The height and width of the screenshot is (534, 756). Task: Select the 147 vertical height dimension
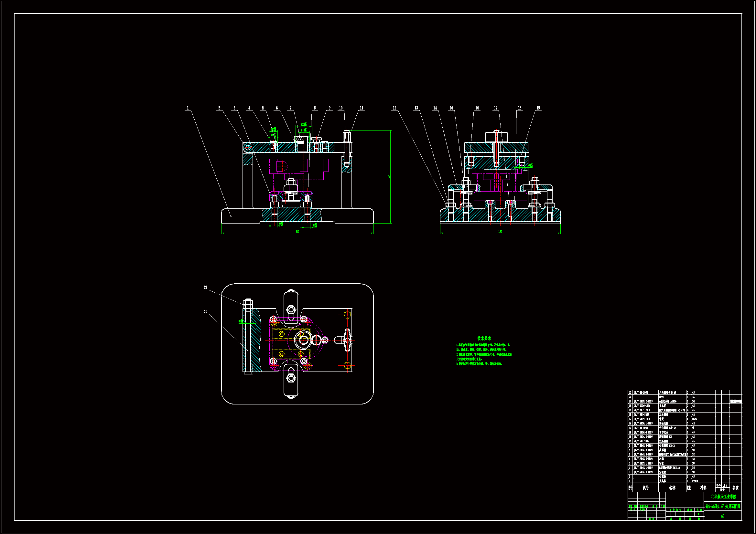click(x=389, y=177)
